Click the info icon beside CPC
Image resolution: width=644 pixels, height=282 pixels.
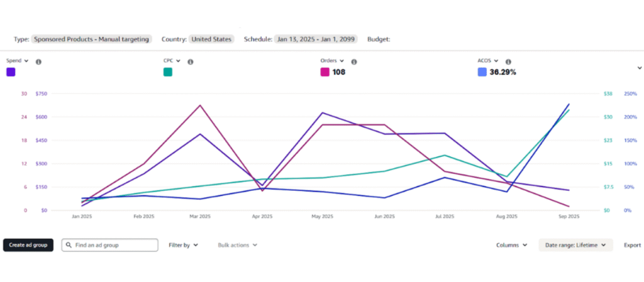coord(191,62)
